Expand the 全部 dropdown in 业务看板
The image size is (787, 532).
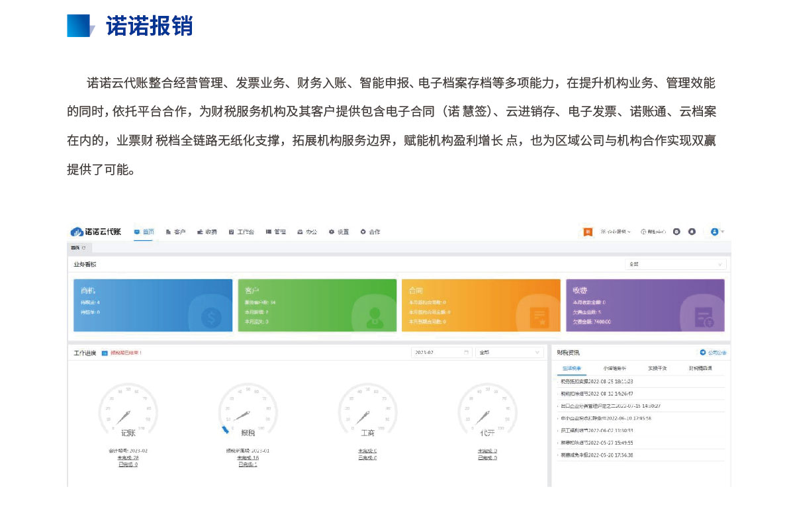point(675,265)
